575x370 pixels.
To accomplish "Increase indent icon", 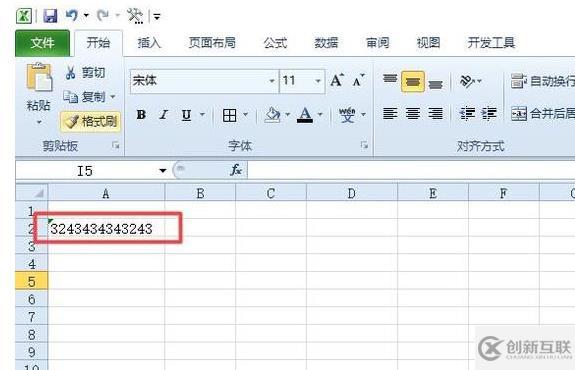I will pyautogui.click(x=489, y=113).
